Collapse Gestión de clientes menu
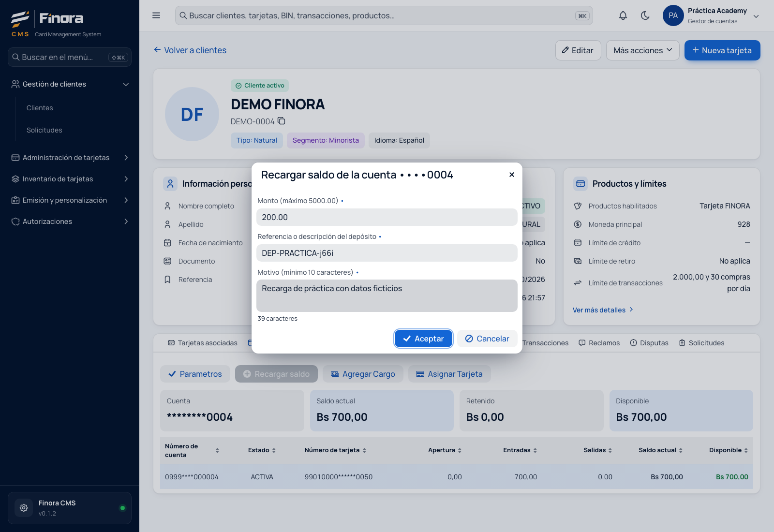Image resolution: width=774 pixels, height=532 pixels. click(70, 84)
